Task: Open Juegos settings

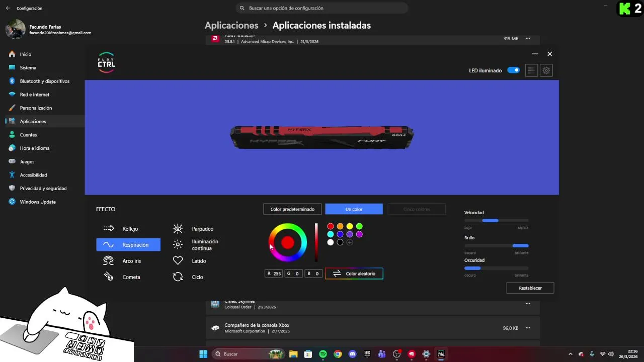Action: (44, 161)
